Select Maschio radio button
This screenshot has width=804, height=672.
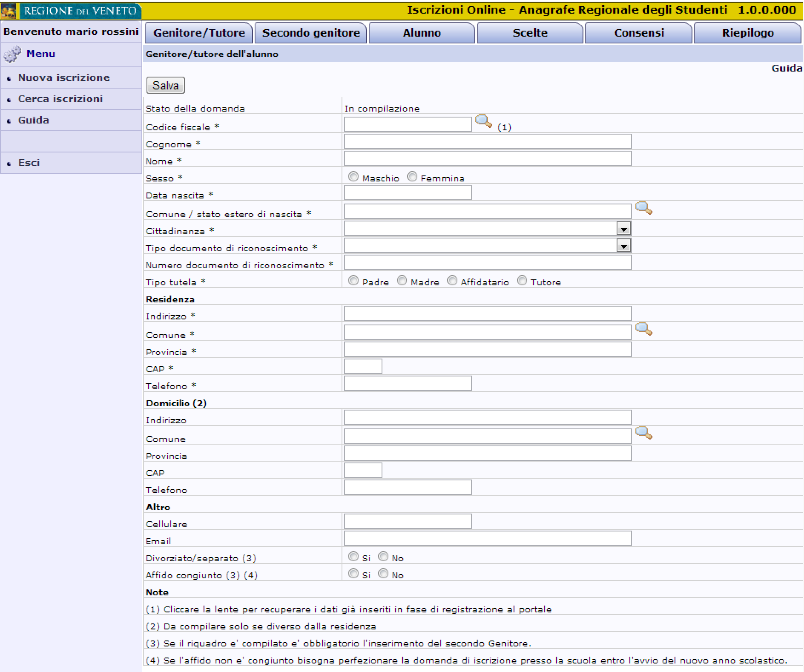point(353,177)
